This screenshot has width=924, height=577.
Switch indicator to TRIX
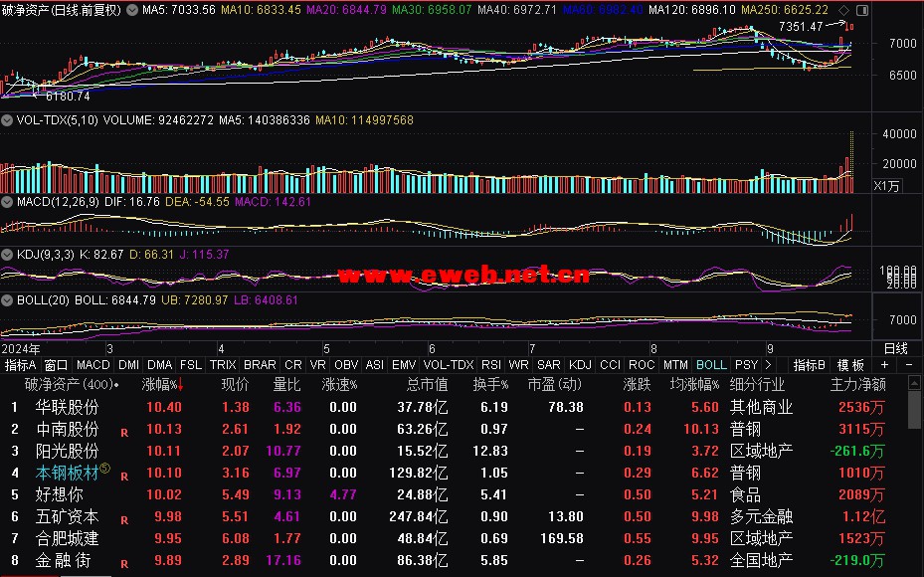[223, 365]
